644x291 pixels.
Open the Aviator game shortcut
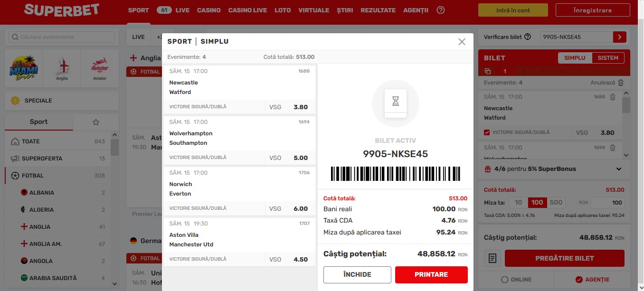tap(100, 68)
